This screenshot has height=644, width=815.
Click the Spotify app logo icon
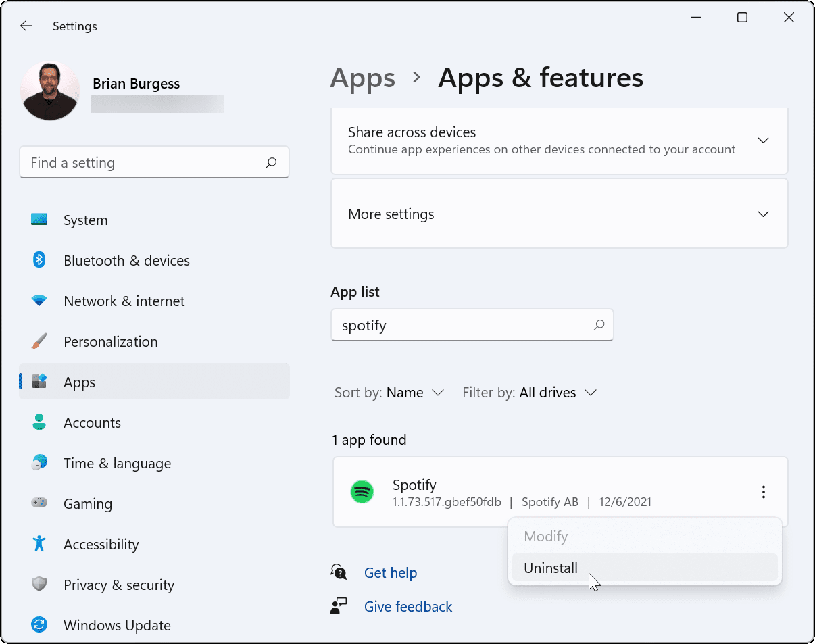click(362, 492)
